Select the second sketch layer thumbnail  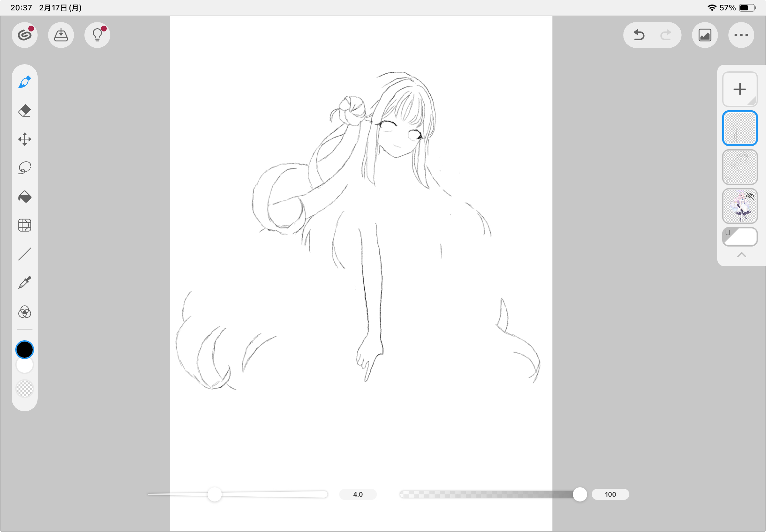[x=740, y=167]
